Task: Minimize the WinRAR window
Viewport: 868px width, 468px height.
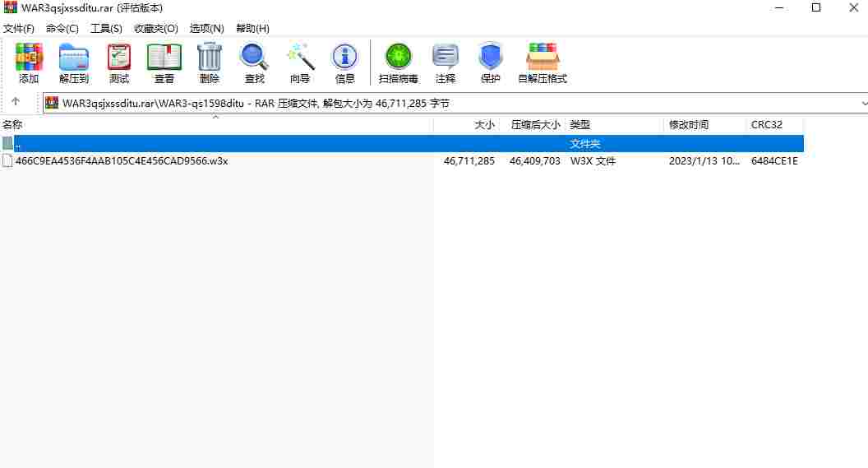Action: (779, 7)
